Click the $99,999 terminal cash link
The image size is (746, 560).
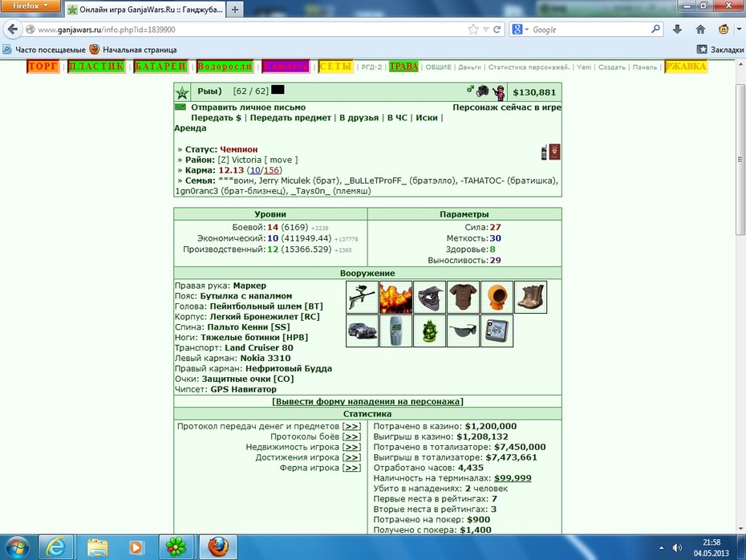(x=513, y=479)
